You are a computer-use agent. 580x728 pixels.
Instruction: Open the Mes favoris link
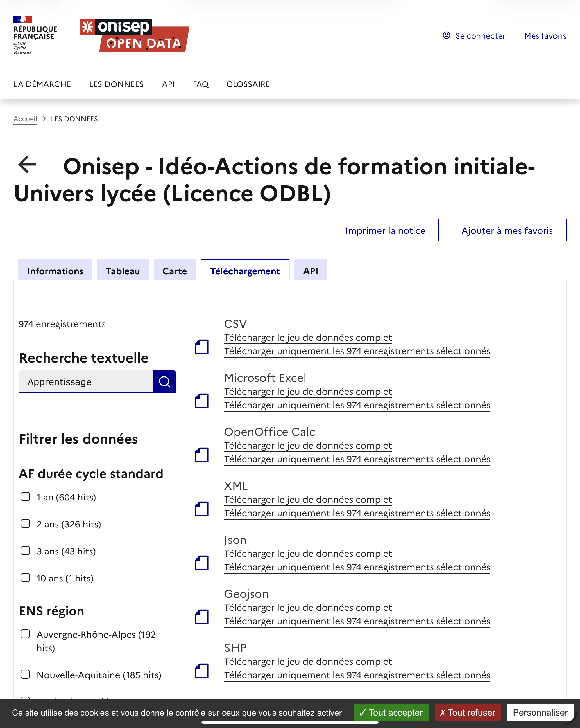545,35
